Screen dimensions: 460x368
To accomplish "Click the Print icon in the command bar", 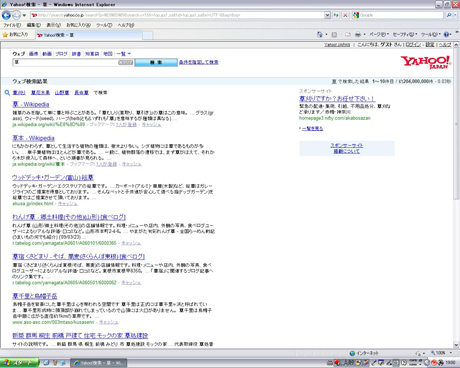I will [358, 34].
